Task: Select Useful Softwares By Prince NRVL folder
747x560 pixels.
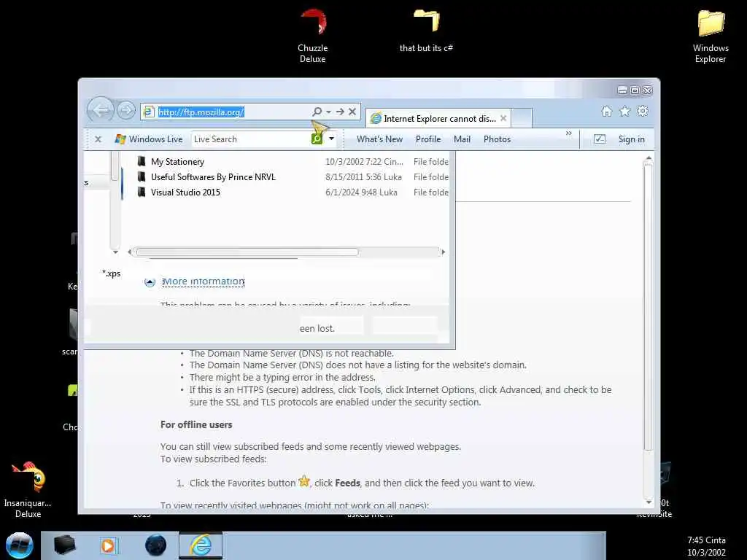Action: click(213, 176)
